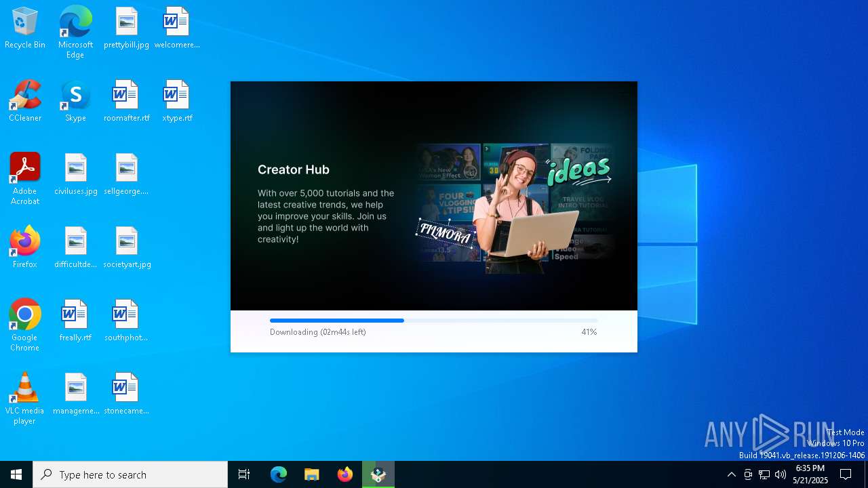Screen dimensions: 868x488
Task: Open Task View from the taskbar
Action: (x=244, y=474)
